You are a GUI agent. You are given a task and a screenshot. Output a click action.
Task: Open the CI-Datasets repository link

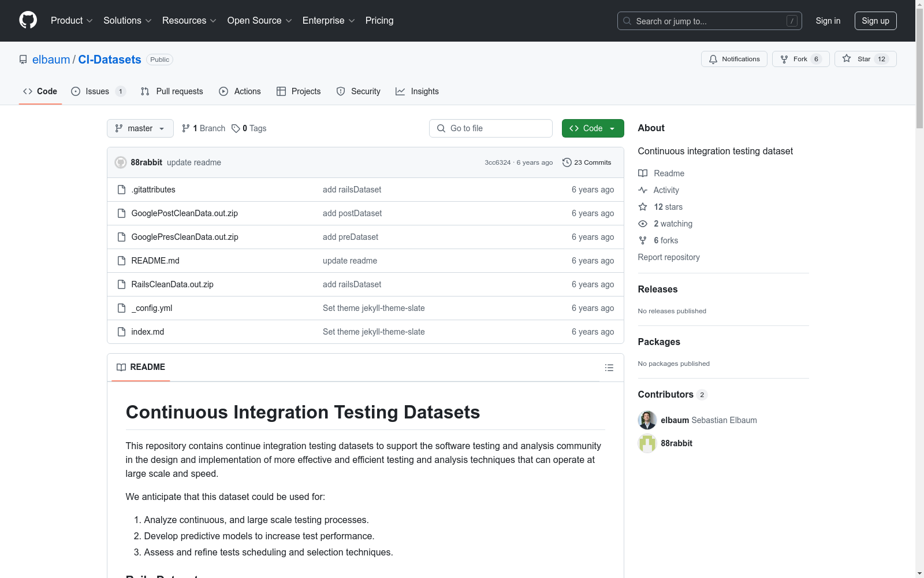(110, 60)
